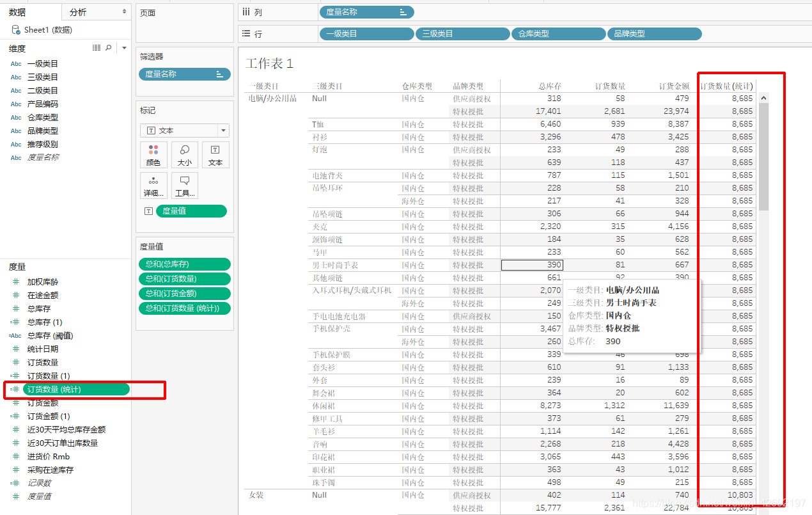Click the Abc icon beside 推荐级别 dimension
Screen dimensions: 812x515
point(16,145)
